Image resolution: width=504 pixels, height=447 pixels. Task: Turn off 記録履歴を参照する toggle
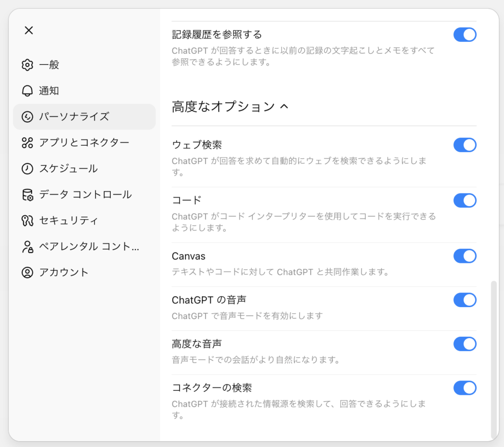pos(465,34)
